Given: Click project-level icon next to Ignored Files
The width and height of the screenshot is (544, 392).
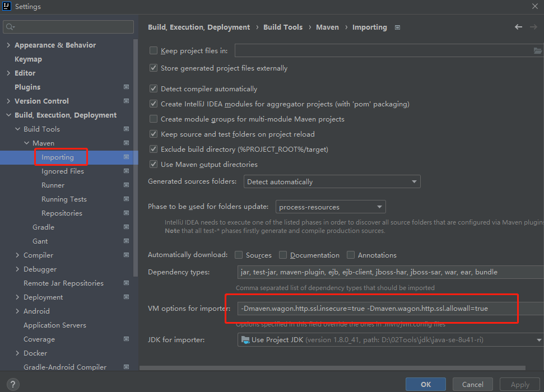Looking at the screenshot, I should point(126,171).
